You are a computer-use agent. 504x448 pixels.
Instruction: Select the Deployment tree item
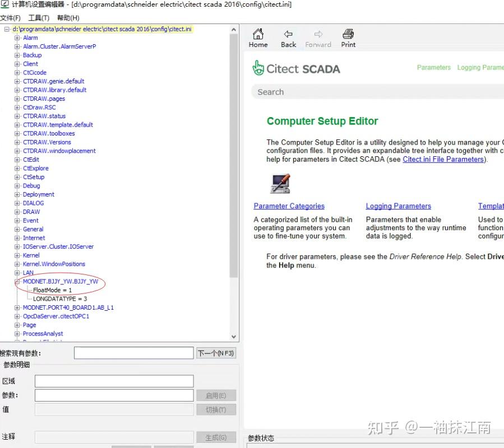click(x=39, y=195)
